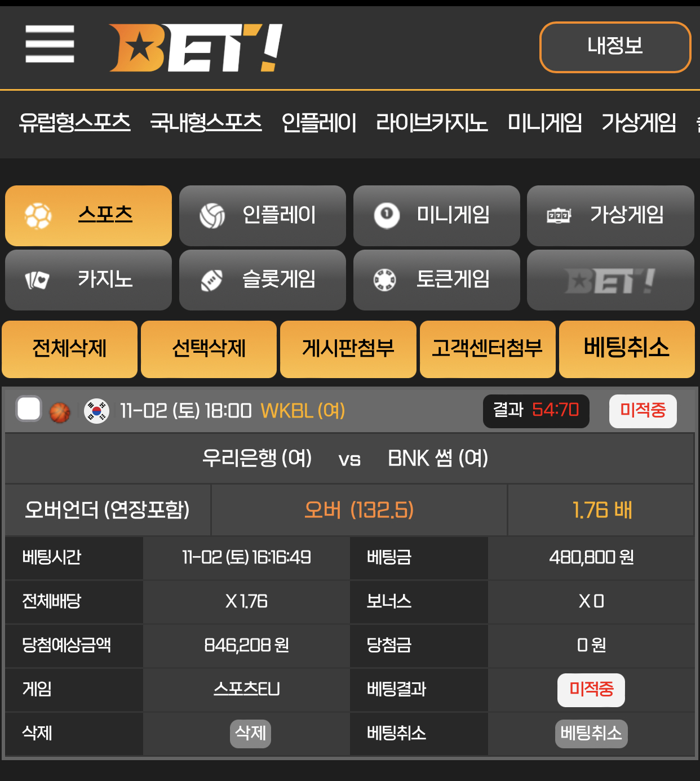The width and height of the screenshot is (700, 781).
Task: Click the volleyball 인플레이 icon
Action: pyautogui.click(x=212, y=216)
